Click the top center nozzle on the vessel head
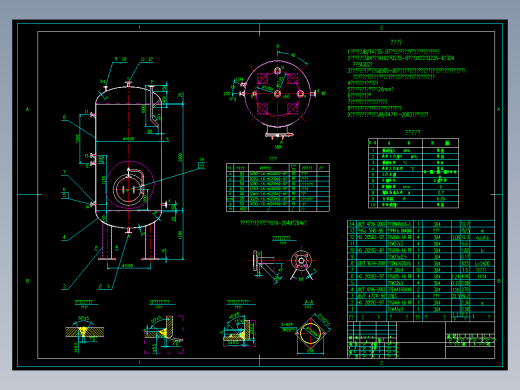The image size is (520, 390). pos(129,83)
